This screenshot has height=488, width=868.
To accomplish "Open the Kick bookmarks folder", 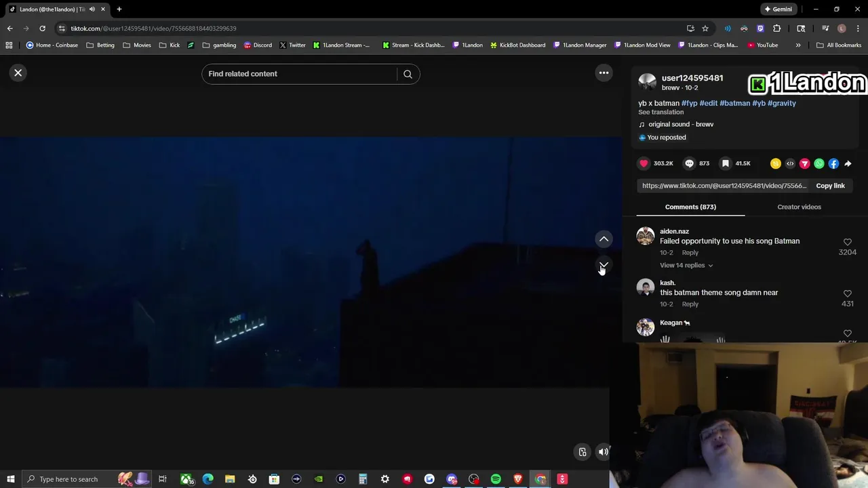I will pyautogui.click(x=170, y=45).
